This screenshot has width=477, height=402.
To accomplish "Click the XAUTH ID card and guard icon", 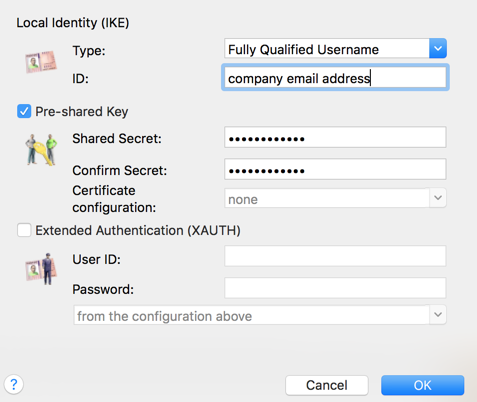I will [x=41, y=269].
